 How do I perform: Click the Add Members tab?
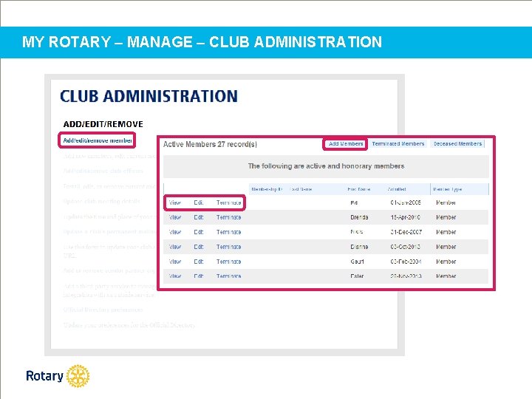[x=346, y=144]
